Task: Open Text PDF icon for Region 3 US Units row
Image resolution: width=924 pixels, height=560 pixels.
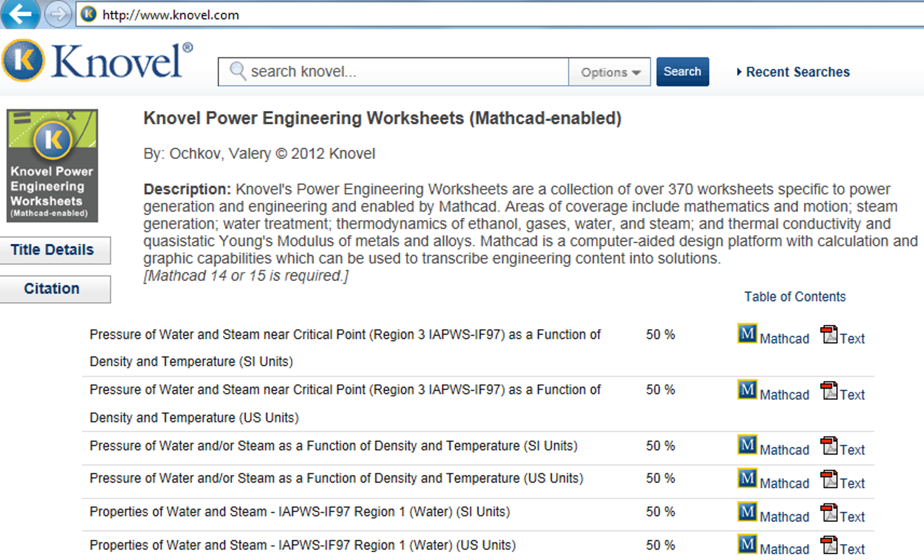Action: pos(829,391)
